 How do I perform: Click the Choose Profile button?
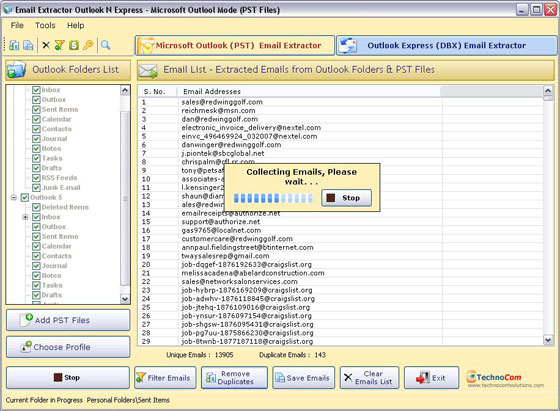point(68,347)
